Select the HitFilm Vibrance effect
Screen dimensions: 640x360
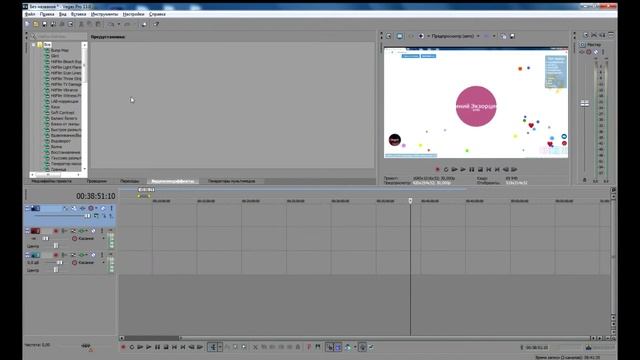[64, 90]
